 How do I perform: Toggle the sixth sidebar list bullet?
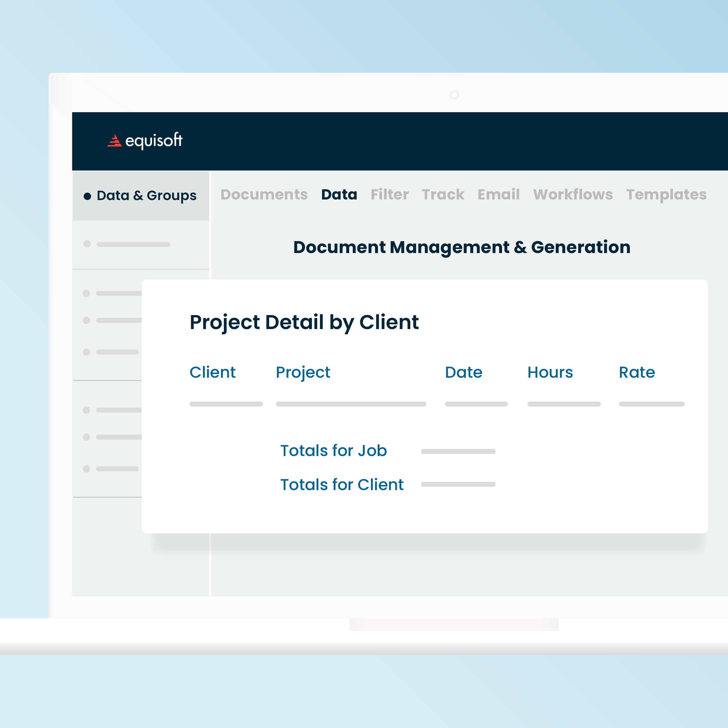click(x=87, y=437)
